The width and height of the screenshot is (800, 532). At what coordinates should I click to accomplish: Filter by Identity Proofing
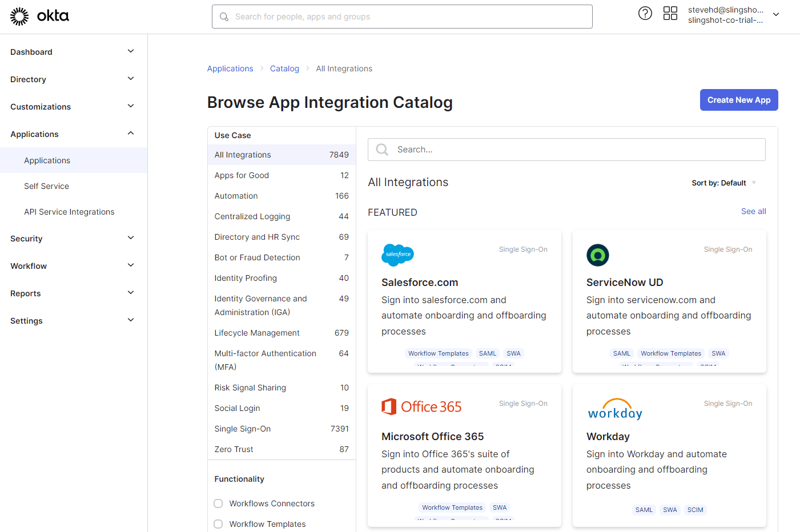coord(282,278)
